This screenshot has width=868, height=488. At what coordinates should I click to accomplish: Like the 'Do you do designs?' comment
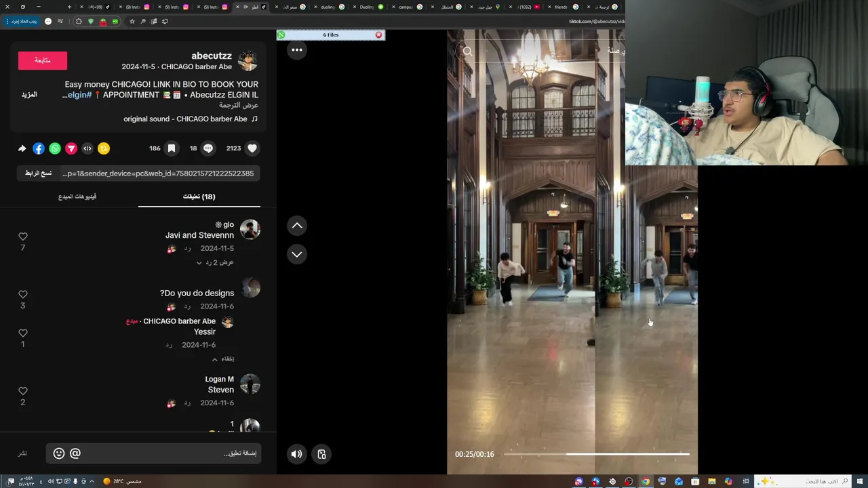click(23, 294)
